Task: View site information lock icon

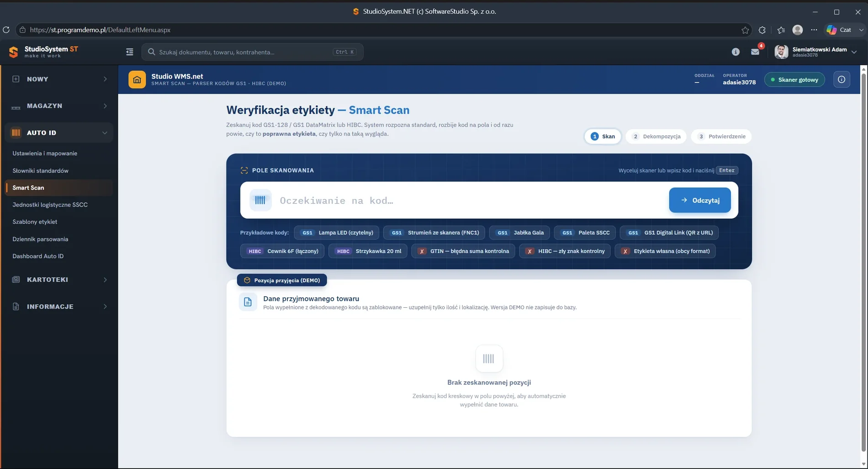Action: [x=22, y=30]
